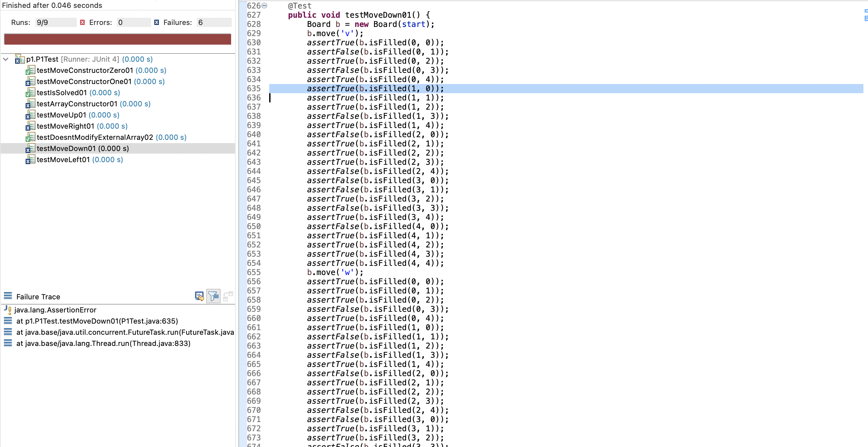Click the testArrayConstructor01 failure icon
Image resolution: width=868 pixels, height=447 pixels.
[x=30, y=104]
